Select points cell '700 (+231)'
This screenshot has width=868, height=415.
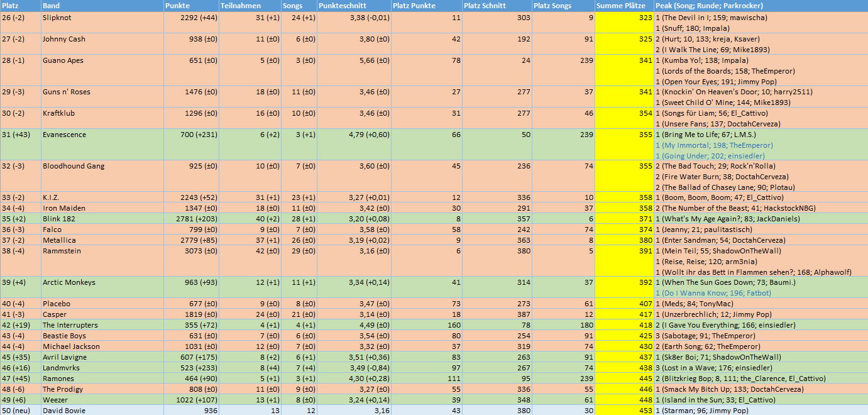(x=191, y=145)
